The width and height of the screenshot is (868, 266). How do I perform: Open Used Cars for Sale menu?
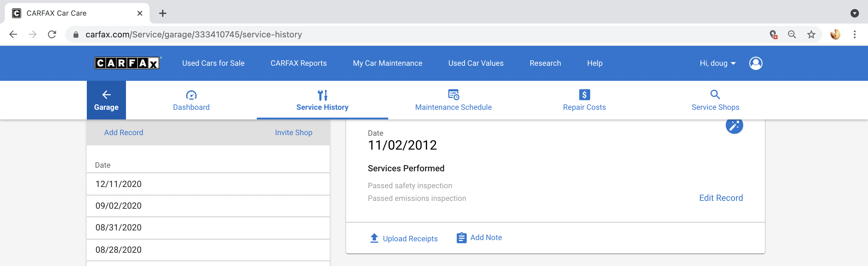point(213,63)
